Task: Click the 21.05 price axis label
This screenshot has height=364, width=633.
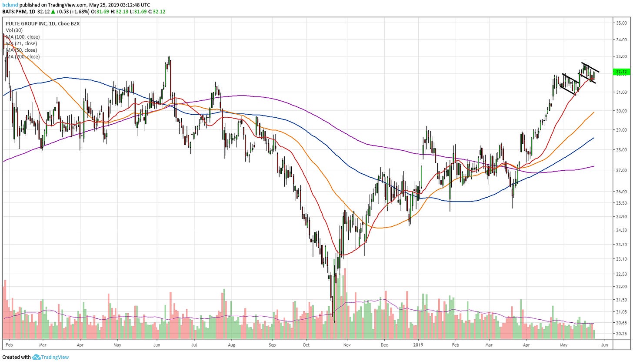Action: tap(621, 311)
